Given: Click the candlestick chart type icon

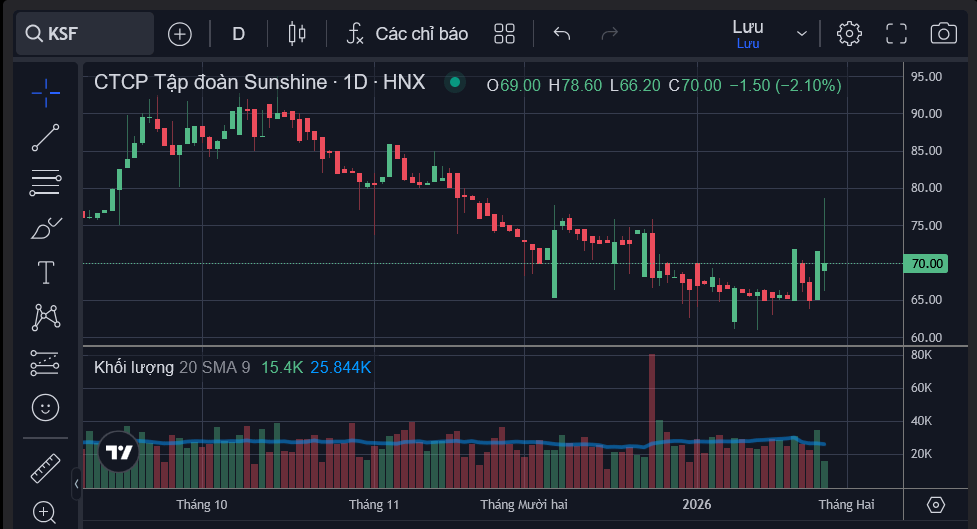Looking at the screenshot, I should [296, 34].
